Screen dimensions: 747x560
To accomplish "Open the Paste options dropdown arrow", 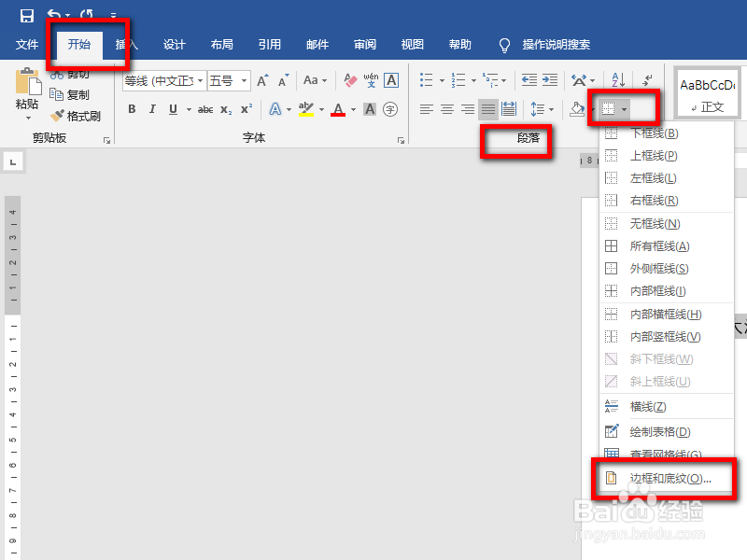I will (x=28, y=118).
